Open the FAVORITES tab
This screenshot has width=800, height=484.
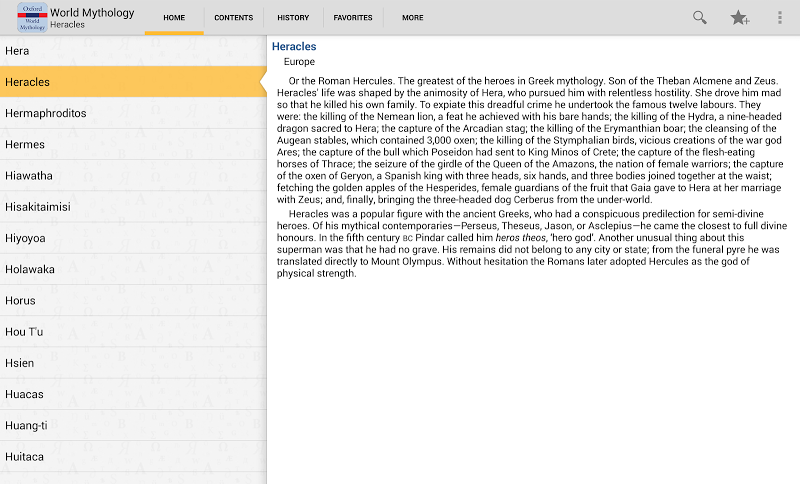[x=353, y=17]
